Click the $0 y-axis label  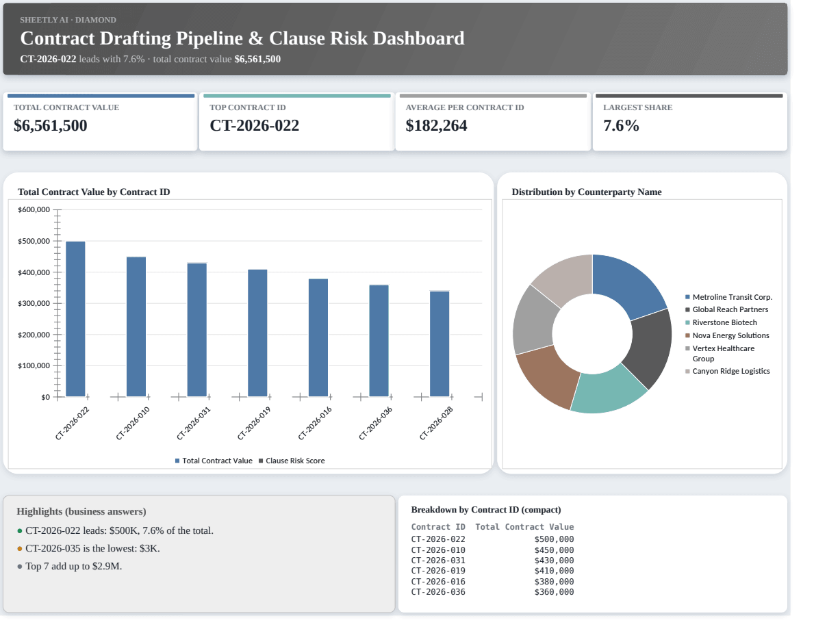(45, 397)
